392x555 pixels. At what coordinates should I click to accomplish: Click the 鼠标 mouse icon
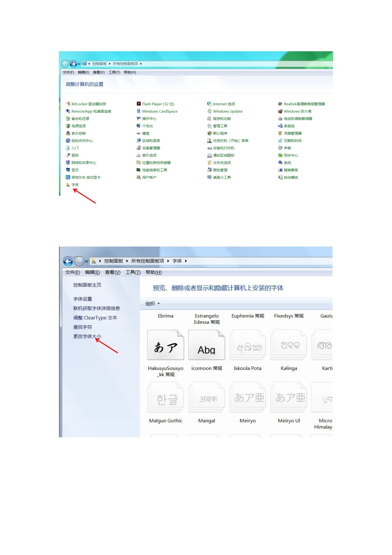point(68,155)
